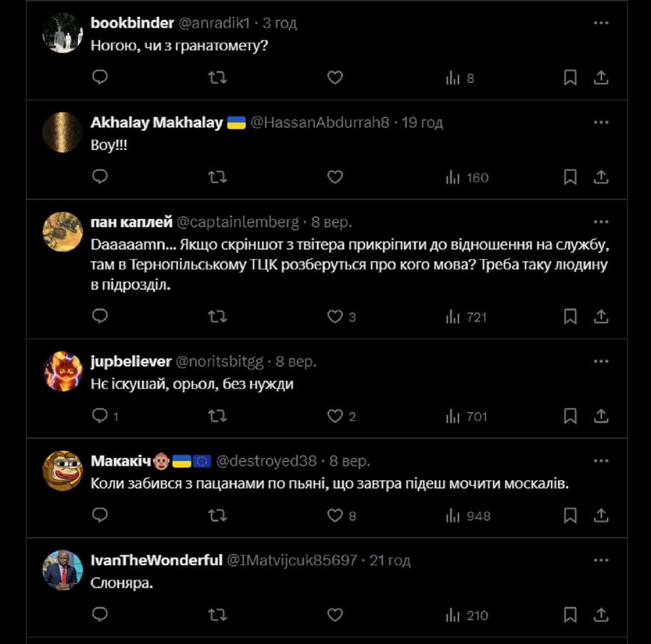The width and height of the screenshot is (651, 644).
Task: Open replies on jupbeliever's tweet
Action: point(100,416)
